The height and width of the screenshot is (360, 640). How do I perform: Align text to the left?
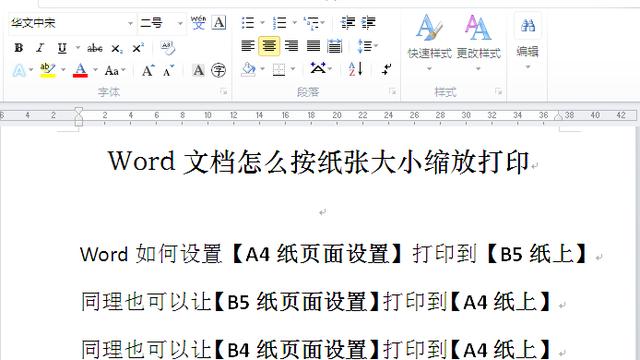click(248, 46)
